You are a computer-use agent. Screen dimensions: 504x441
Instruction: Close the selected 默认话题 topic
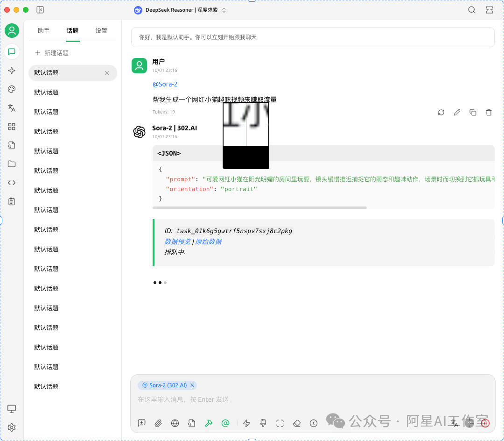point(107,73)
